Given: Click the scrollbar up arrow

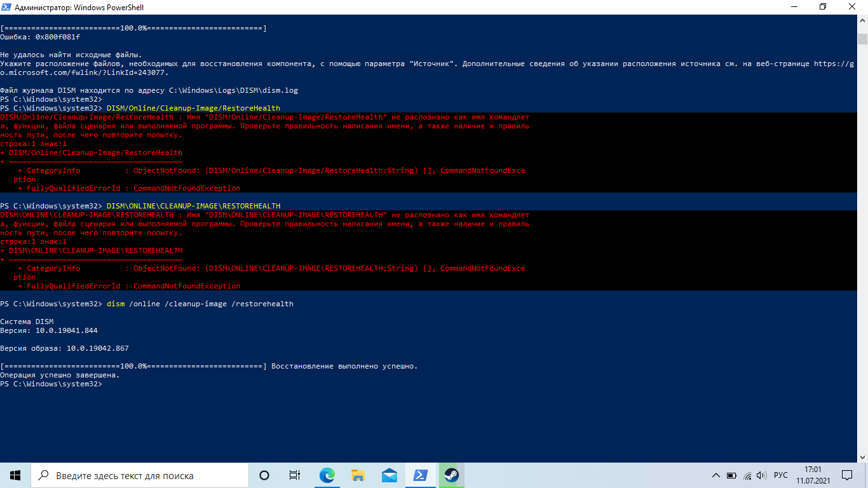Looking at the screenshot, I should (862, 20).
